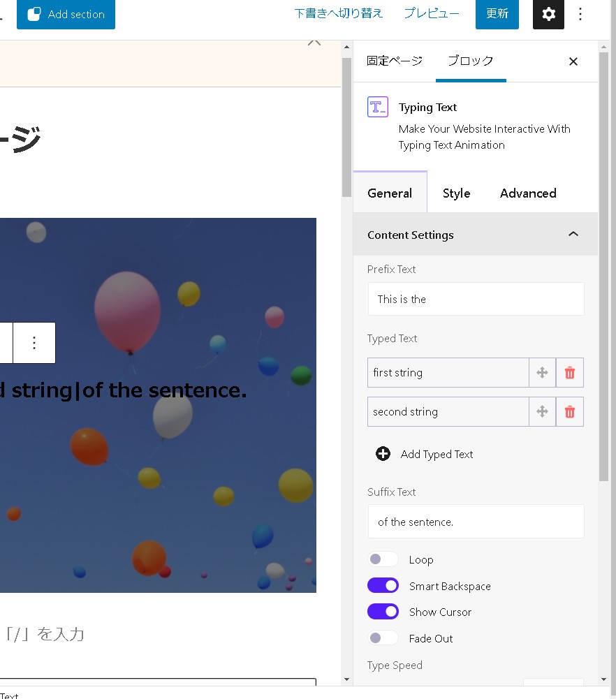Image resolution: width=616 pixels, height=699 pixels.
Task: Collapse the Content Settings section
Action: 573,235
